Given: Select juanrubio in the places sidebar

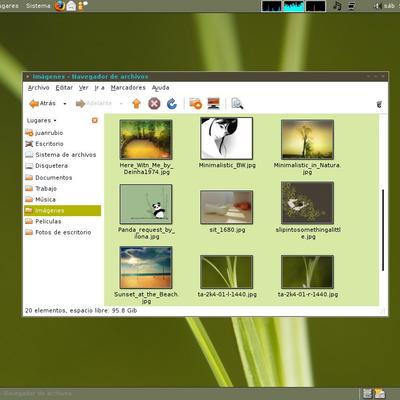Looking at the screenshot, I should point(62,133).
